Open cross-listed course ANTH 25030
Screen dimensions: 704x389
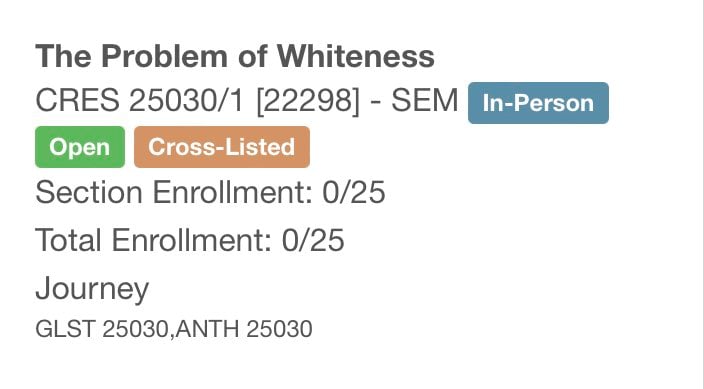(244, 329)
